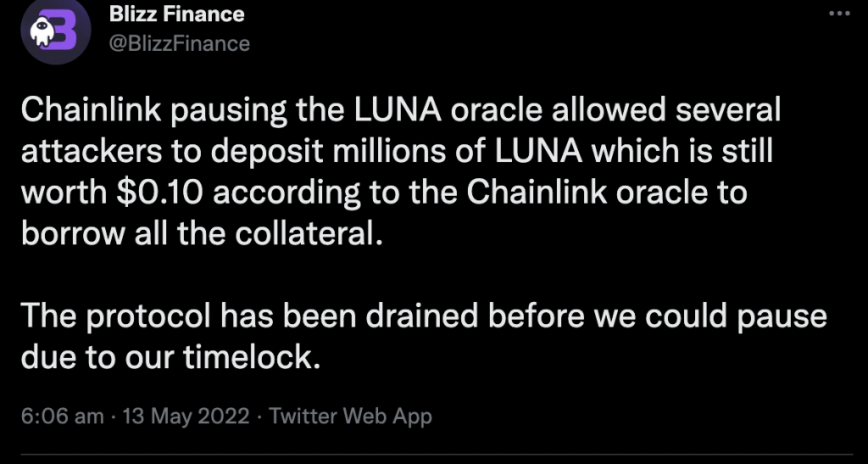Click the purple B letter in the logo

tap(66, 32)
